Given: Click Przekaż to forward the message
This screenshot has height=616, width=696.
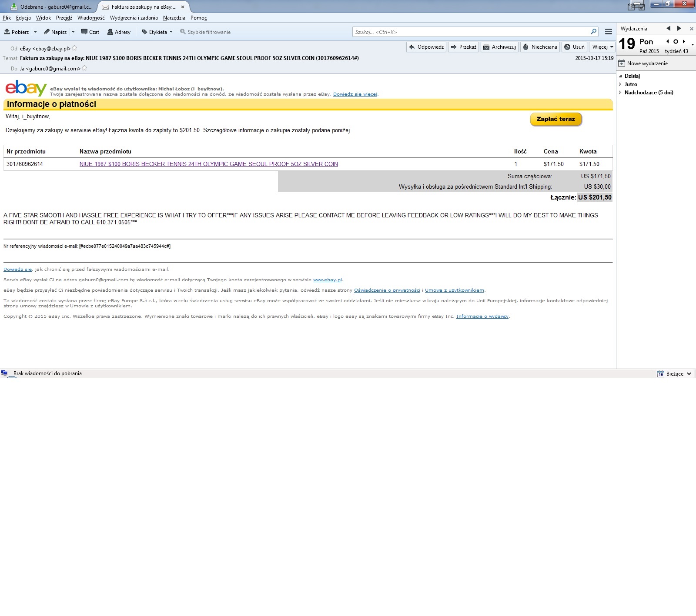Looking at the screenshot, I should pyautogui.click(x=463, y=47).
